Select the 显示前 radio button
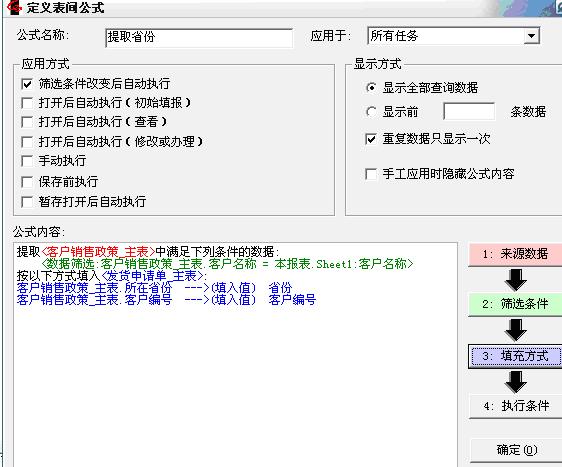562x467 pixels. pos(371,112)
